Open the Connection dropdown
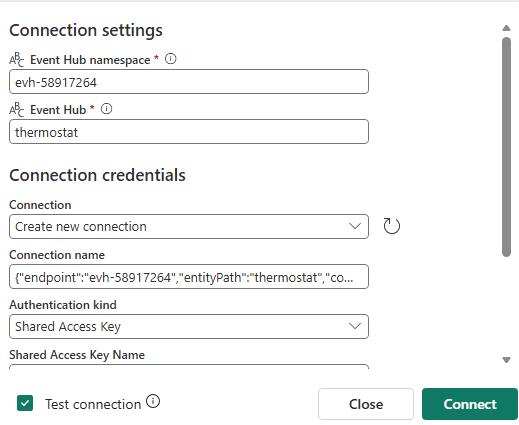The width and height of the screenshot is (519, 425). pyautogui.click(x=189, y=227)
